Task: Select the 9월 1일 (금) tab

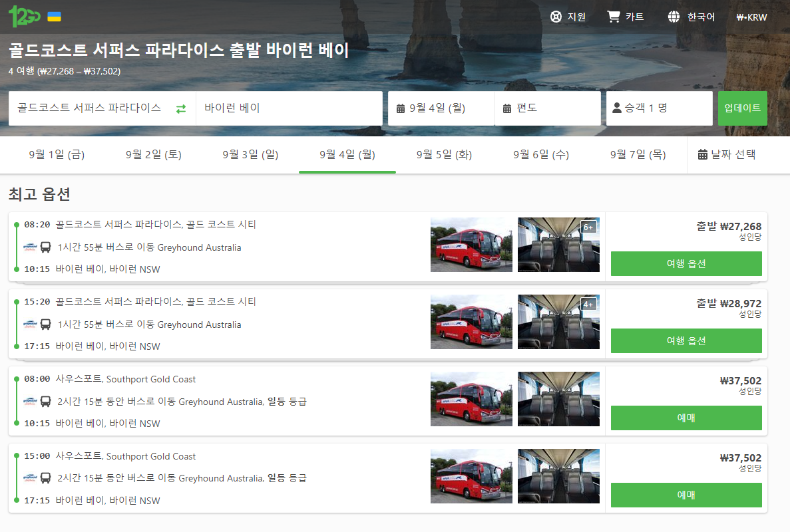Action: coord(57,154)
